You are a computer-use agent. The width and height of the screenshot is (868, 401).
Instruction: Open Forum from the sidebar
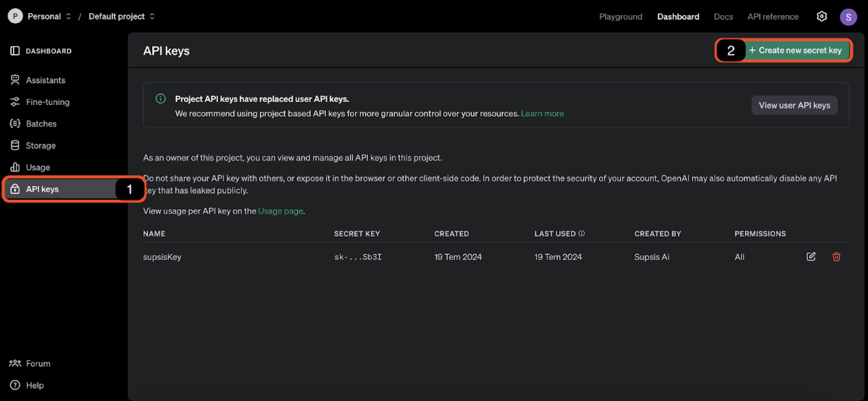coord(38,363)
